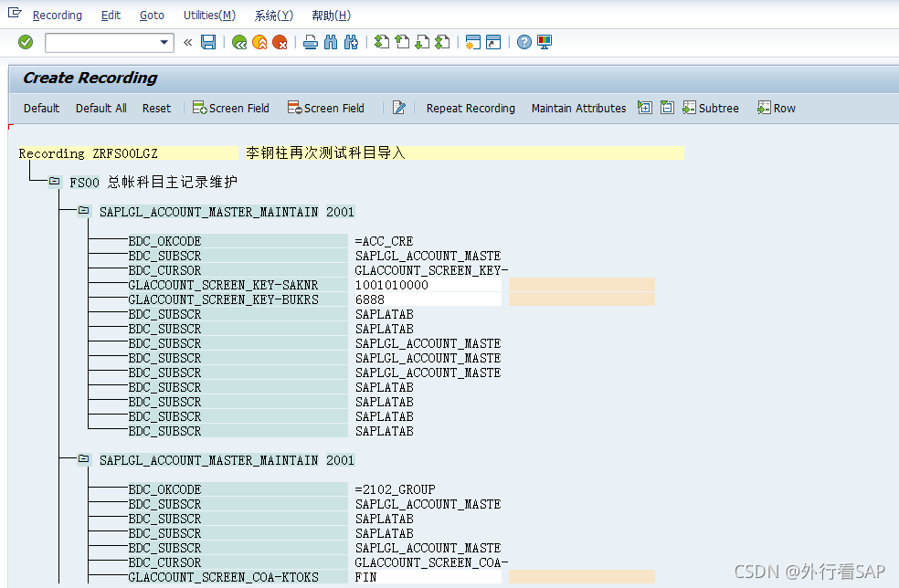Image resolution: width=899 pixels, height=588 pixels.
Task: Click the Default button
Action: pyautogui.click(x=41, y=109)
